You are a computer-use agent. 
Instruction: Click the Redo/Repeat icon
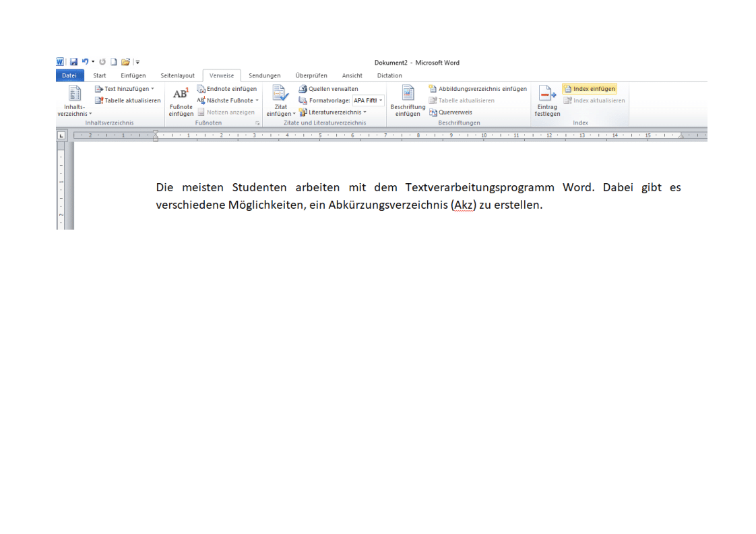(x=102, y=62)
